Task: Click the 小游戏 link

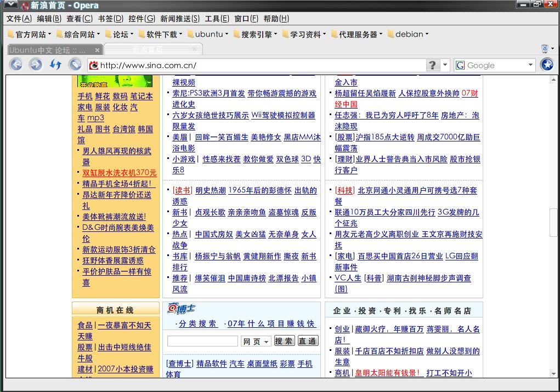Action: [184, 159]
